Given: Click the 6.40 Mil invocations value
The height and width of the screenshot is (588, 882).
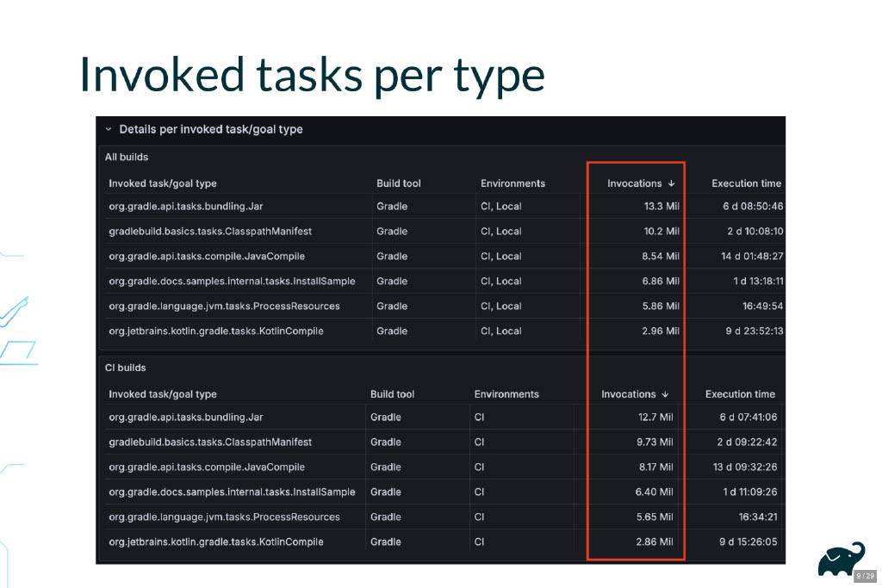Looking at the screenshot, I should [655, 492].
